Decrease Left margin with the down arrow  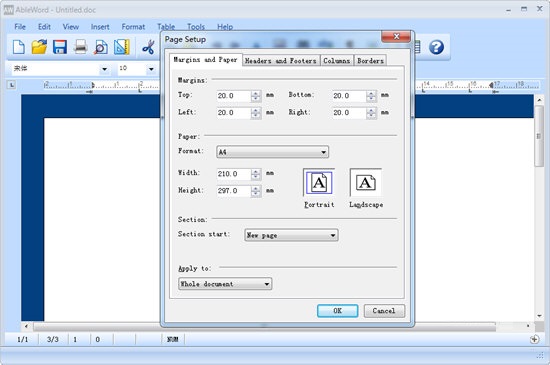coord(256,116)
